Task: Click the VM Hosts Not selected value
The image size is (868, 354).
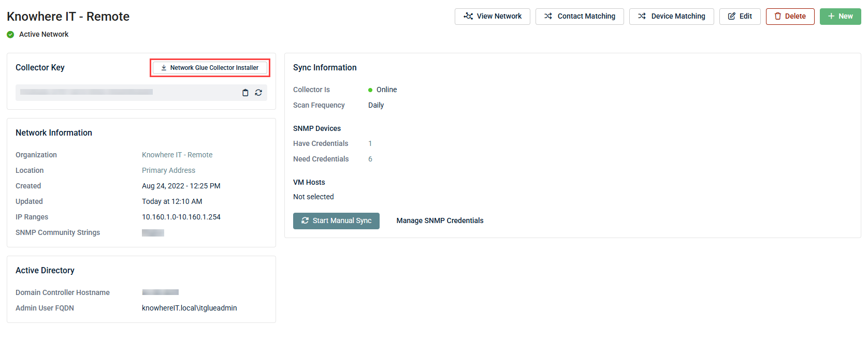Action: (x=313, y=197)
